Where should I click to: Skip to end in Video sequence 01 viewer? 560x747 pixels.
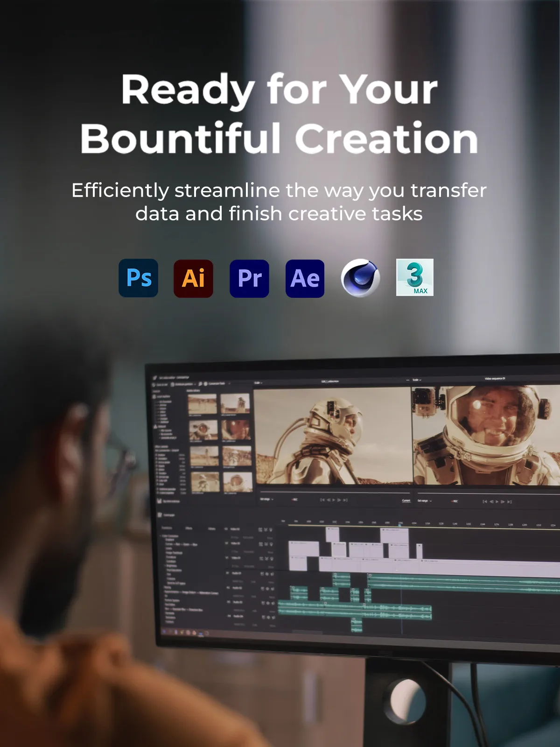(x=510, y=502)
